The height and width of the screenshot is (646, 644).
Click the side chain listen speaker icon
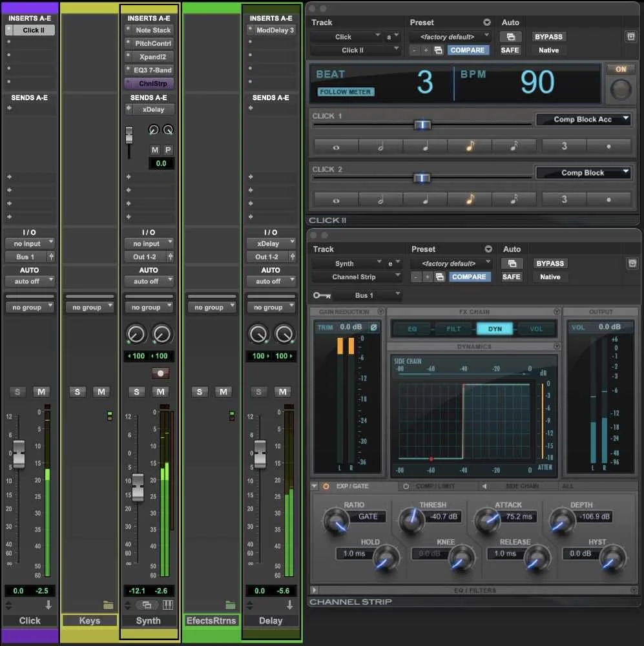click(x=484, y=486)
